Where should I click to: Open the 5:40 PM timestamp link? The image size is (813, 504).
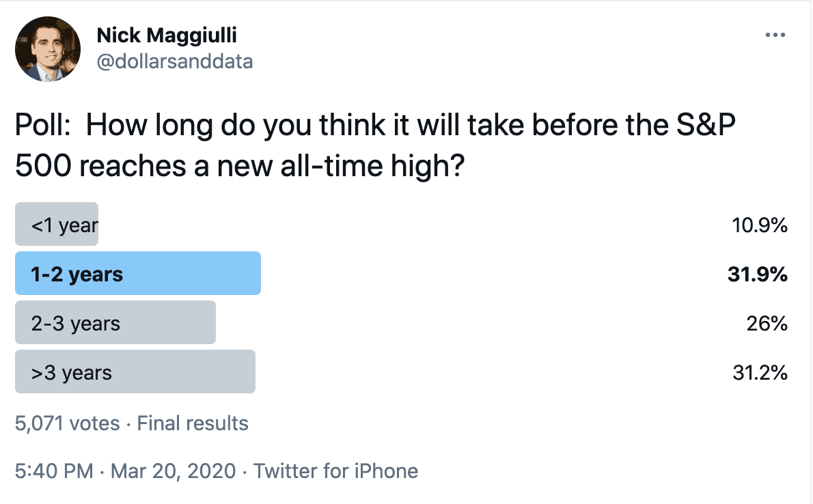click(x=54, y=471)
